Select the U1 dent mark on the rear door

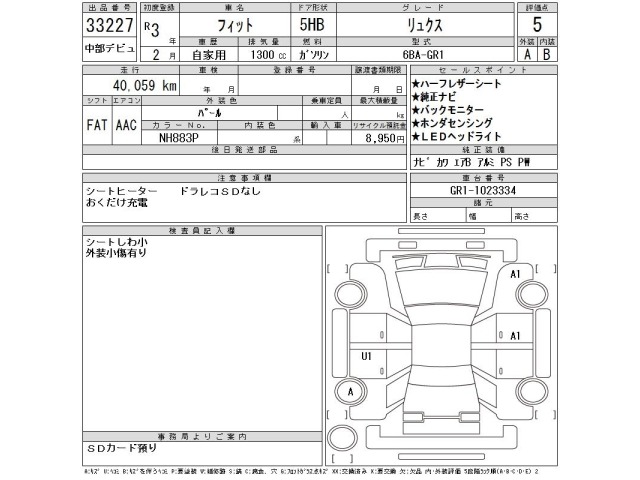[366, 356]
